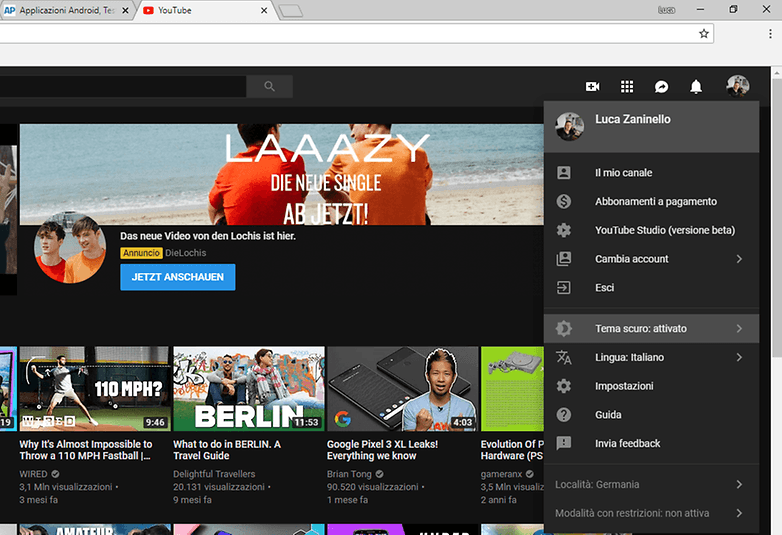This screenshot has width=782, height=535.
Task: Click the PlayStation hardware thumbnail
Action: coord(512,389)
